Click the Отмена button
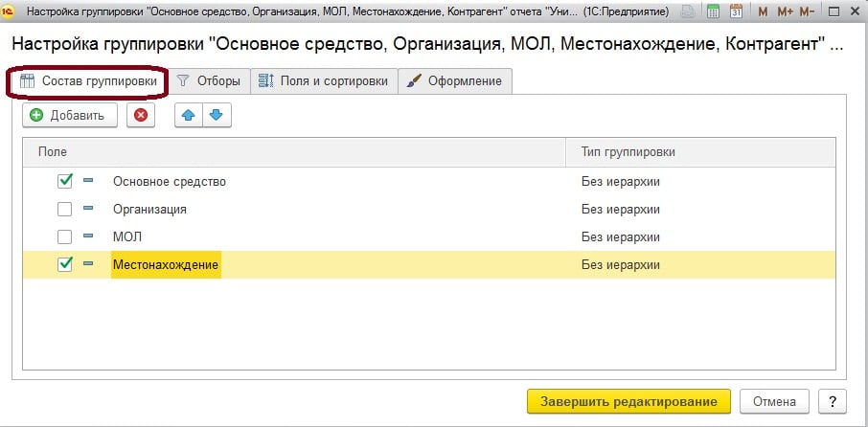The width and height of the screenshot is (868, 427). coord(779,400)
